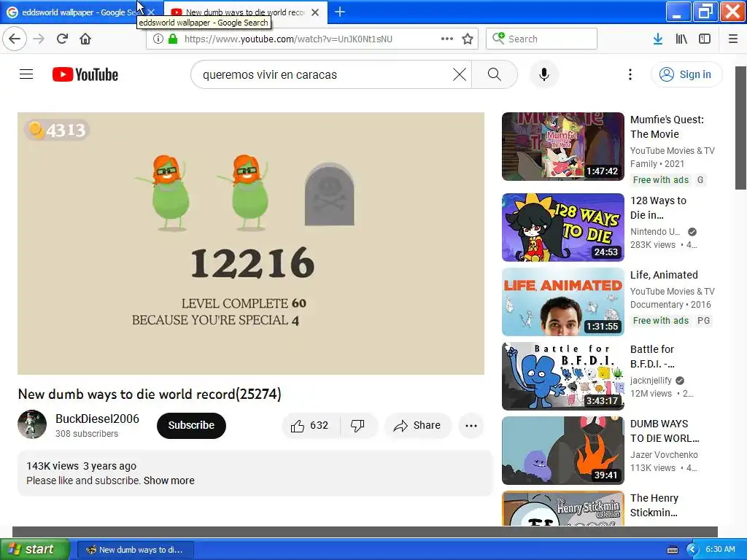Clear the YouTube search query with X
Image resolution: width=747 pixels, height=560 pixels.
[x=460, y=74]
